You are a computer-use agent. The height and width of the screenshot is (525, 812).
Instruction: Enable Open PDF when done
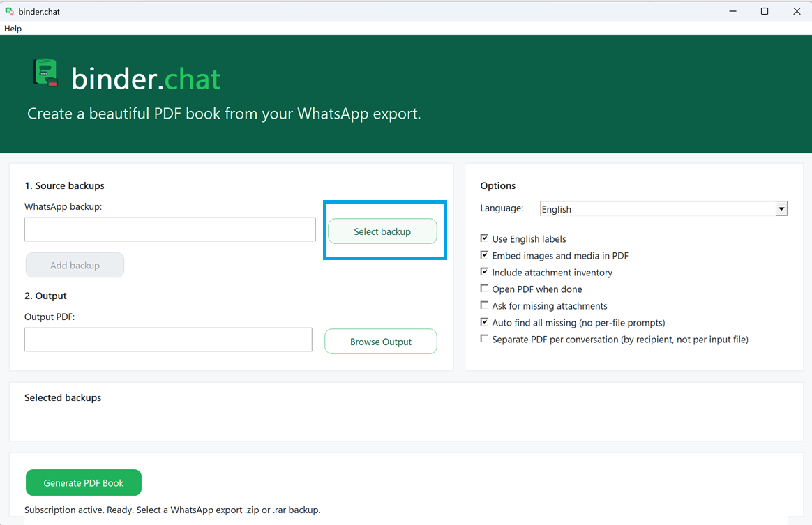coord(484,289)
